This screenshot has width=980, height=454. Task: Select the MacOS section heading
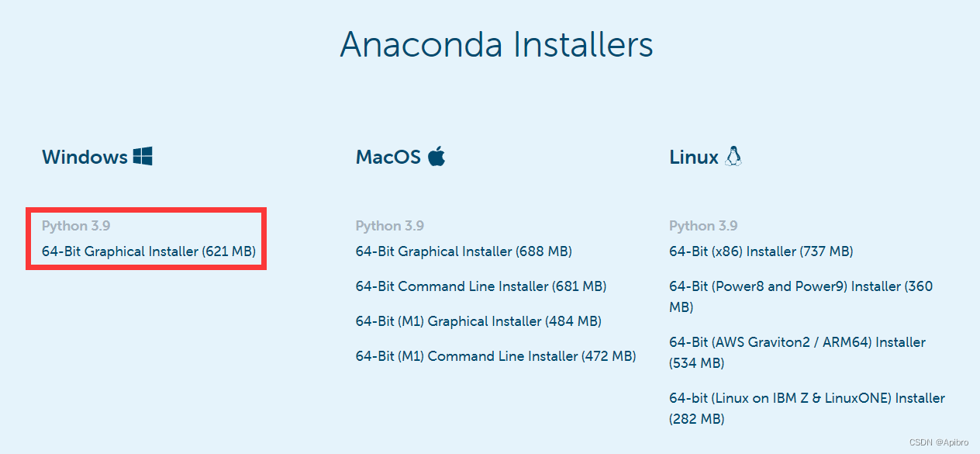[389, 157]
